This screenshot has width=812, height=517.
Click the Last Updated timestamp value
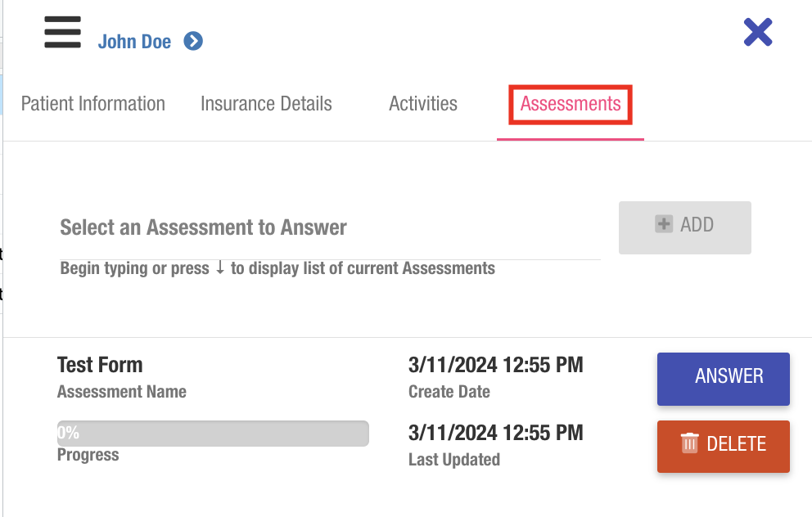[x=495, y=433]
